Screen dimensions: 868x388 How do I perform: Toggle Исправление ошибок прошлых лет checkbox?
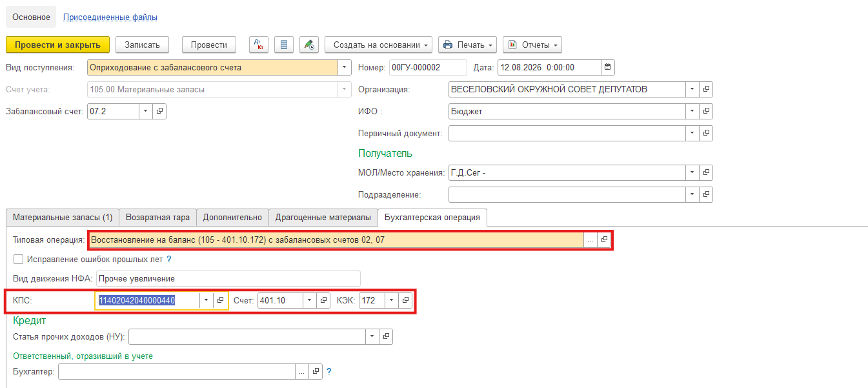pyautogui.click(x=18, y=259)
